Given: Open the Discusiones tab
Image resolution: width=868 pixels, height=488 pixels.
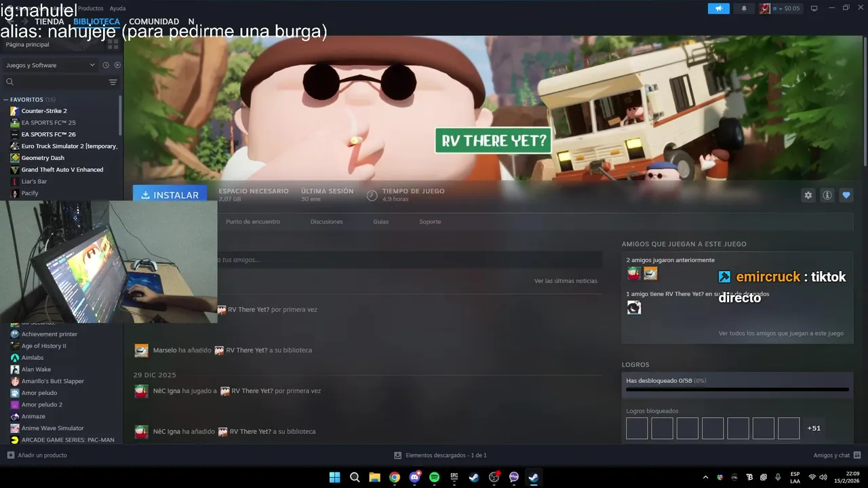Looking at the screenshot, I should click(x=327, y=222).
